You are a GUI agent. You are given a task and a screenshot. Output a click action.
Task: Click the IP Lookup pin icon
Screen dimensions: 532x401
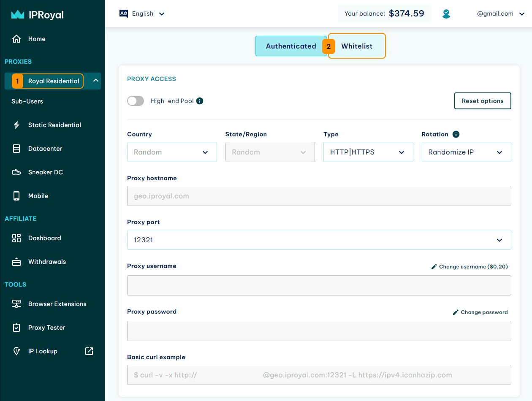tap(16, 351)
